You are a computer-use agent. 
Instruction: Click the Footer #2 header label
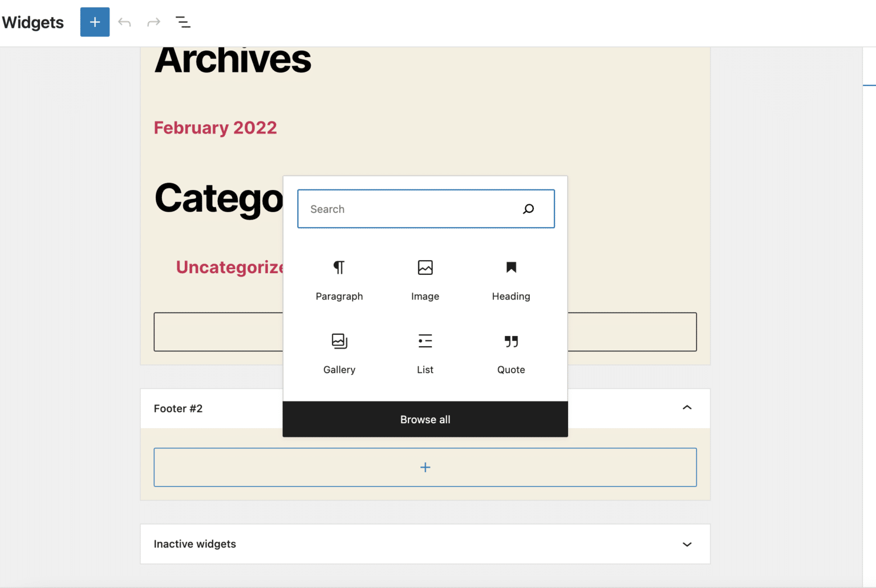pos(178,408)
